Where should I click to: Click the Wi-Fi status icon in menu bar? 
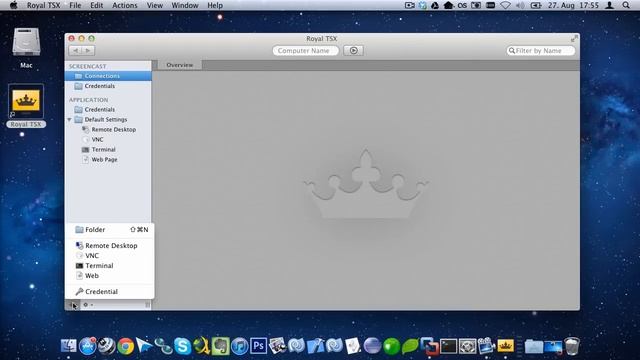coord(505,5)
